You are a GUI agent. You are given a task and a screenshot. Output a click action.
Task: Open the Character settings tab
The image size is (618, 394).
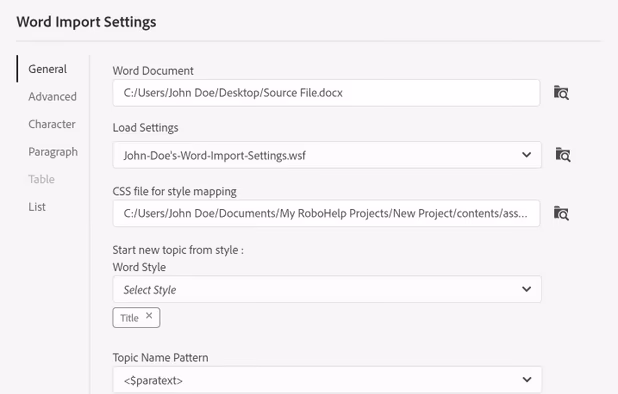pos(52,124)
